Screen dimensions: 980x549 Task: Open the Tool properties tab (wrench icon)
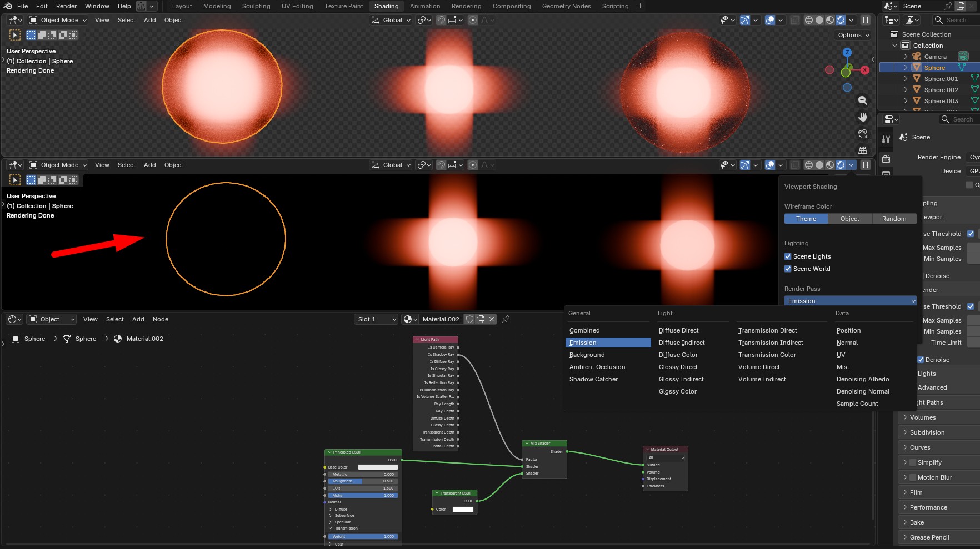click(x=886, y=139)
